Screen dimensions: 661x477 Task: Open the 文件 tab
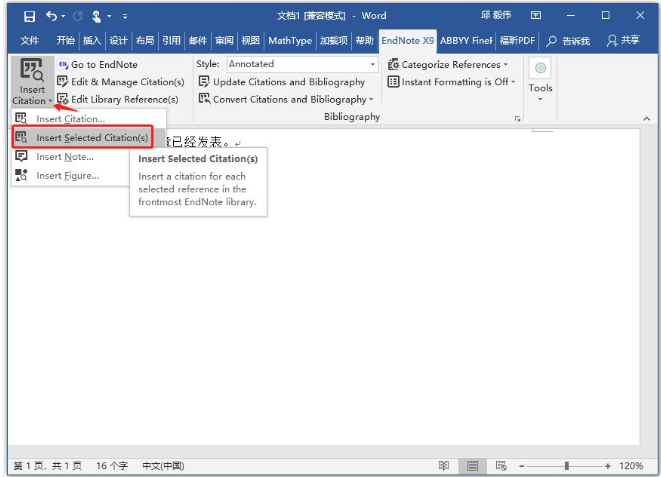click(30, 40)
